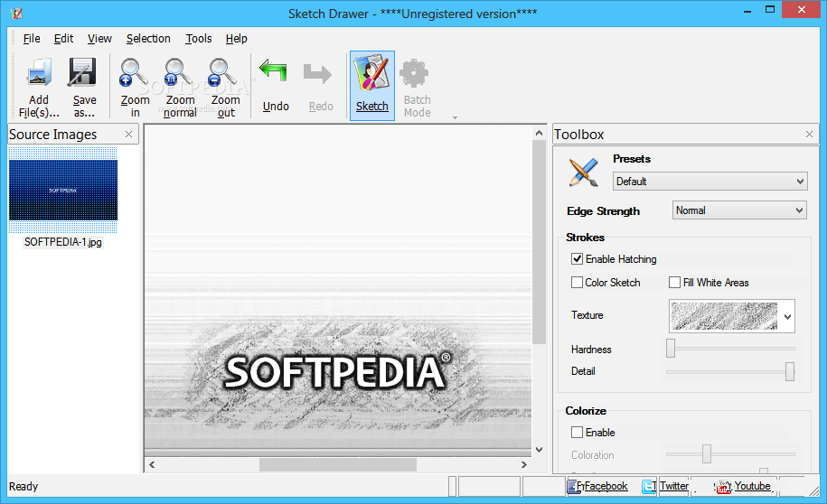Viewport: 827px width, 504px height.
Task: Maximize the Sketch Drawer window
Action: pos(770,10)
